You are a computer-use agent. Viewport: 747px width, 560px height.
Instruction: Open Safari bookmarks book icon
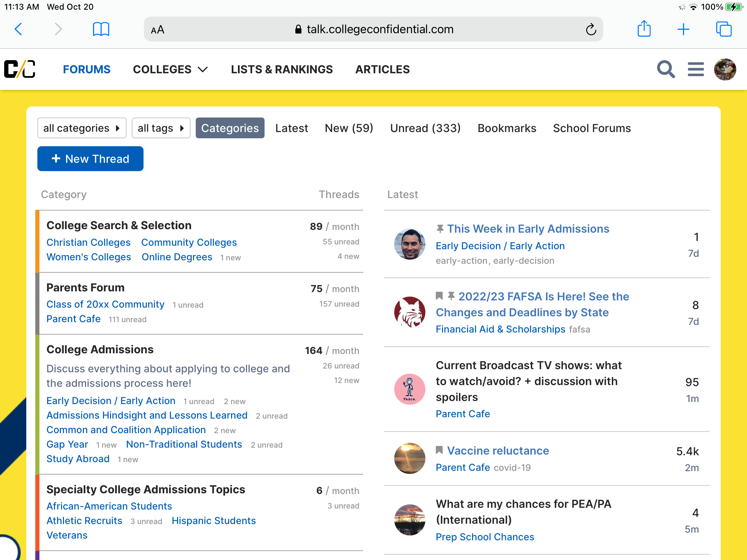pos(101,29)
